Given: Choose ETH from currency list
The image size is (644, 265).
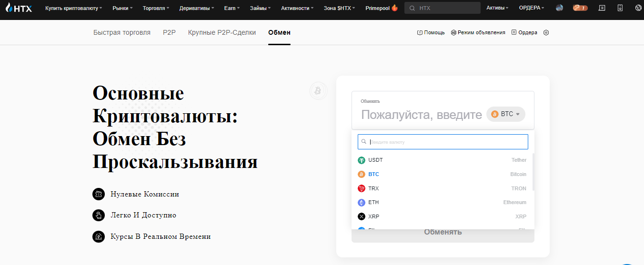Looking at the screenshot, I should point(443,203).
